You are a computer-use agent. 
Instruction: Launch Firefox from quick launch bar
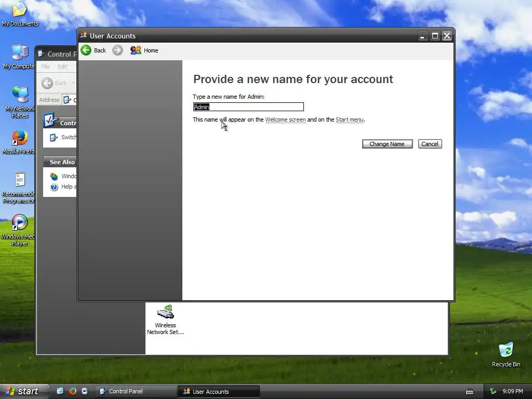coord(72,391)
